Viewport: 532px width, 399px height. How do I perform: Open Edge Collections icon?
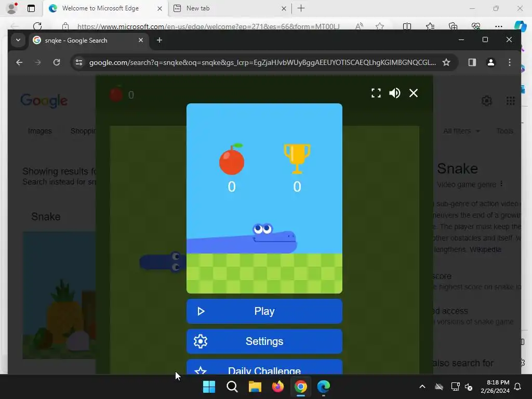tap(453, 26)
